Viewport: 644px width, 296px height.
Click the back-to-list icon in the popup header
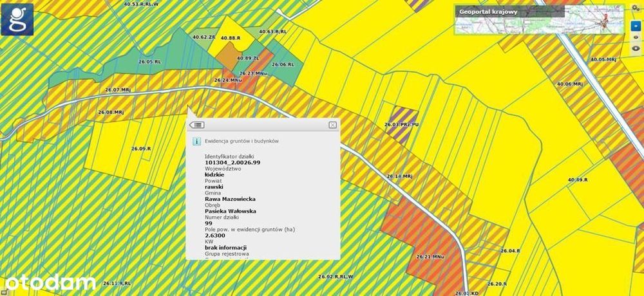click(196, 125)
